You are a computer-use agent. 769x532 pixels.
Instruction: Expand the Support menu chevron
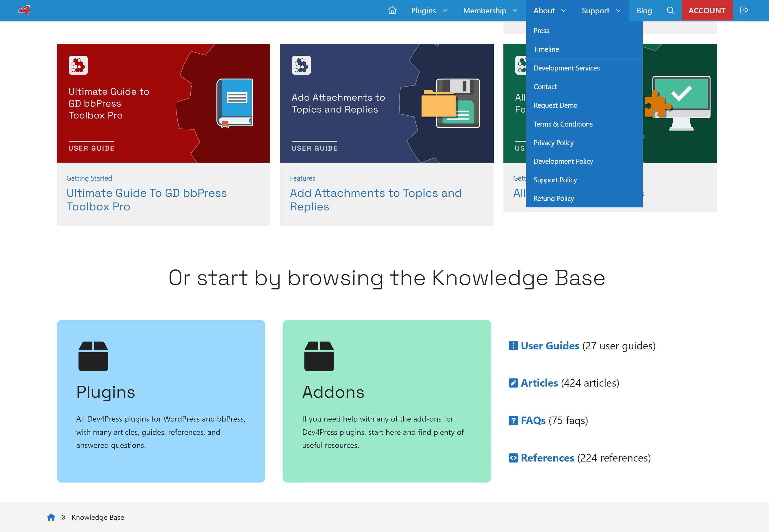pyautogui.click(x=618, y=11)
